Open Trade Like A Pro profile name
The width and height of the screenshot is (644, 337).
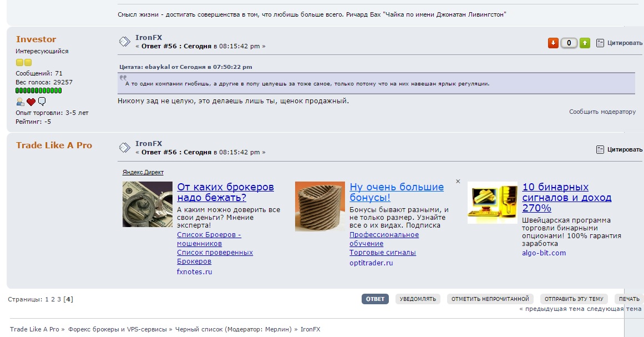(54, 145)
